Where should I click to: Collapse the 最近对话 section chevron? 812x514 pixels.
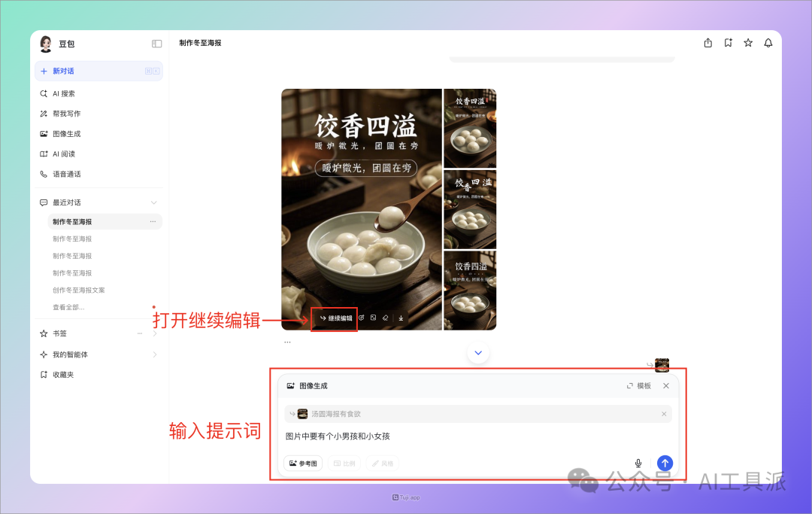point(154,202)
